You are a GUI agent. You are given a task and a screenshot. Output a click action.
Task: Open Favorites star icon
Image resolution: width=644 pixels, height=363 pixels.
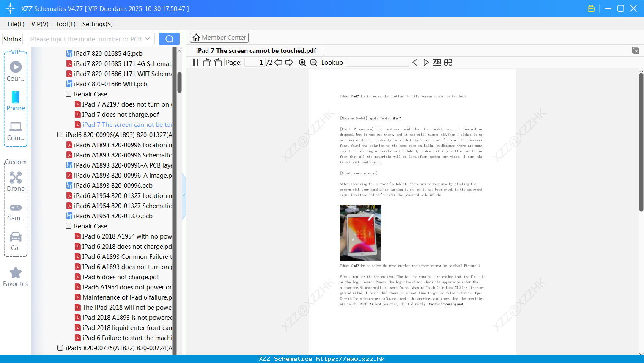pos(16,272)
